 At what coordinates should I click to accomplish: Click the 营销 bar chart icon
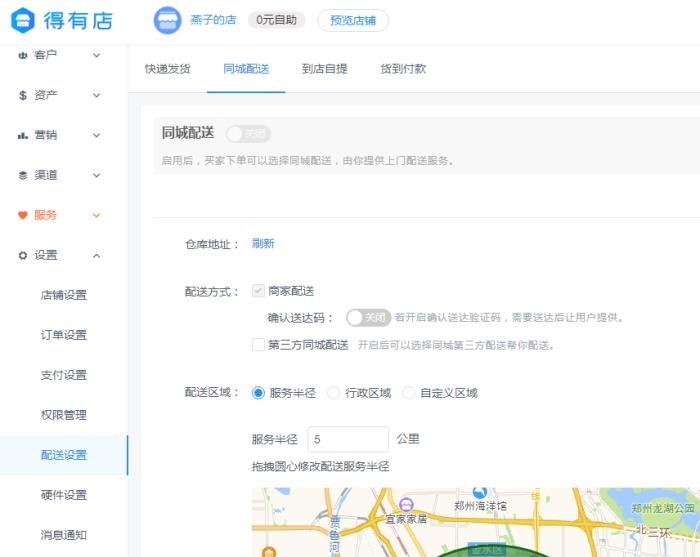22,135
